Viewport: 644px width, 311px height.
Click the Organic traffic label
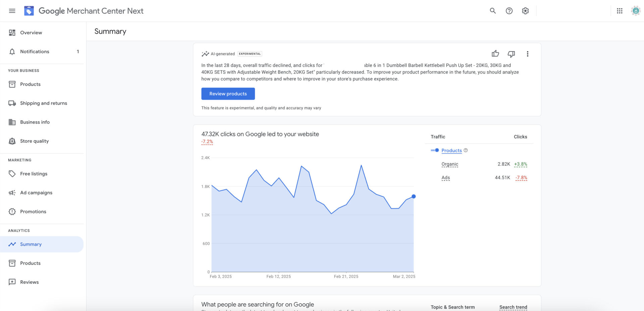coord(450,164)
